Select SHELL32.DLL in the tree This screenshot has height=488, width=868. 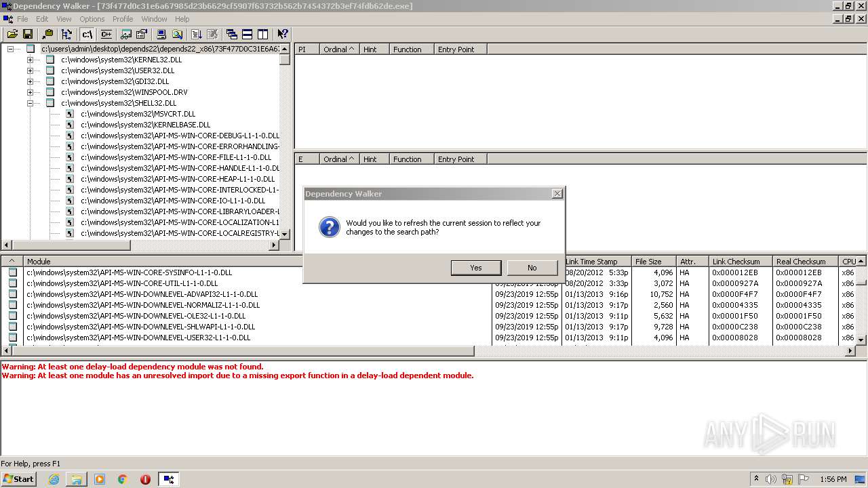(x=119, y=103)
